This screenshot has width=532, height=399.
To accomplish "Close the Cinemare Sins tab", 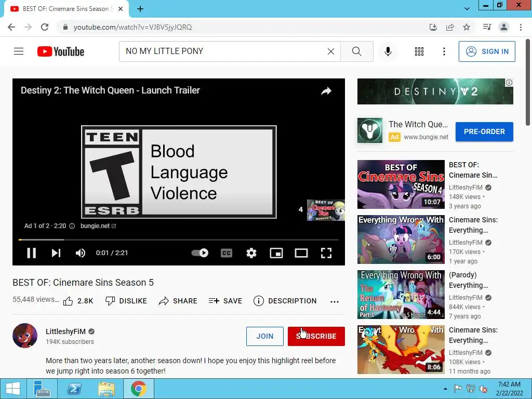I will pyautogui.click(x=121, y=9).
